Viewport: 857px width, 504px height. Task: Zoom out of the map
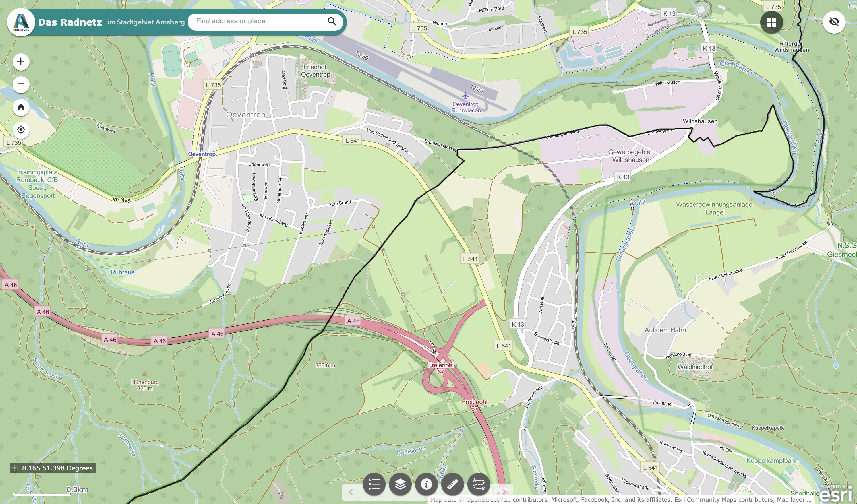coord(21,84)
